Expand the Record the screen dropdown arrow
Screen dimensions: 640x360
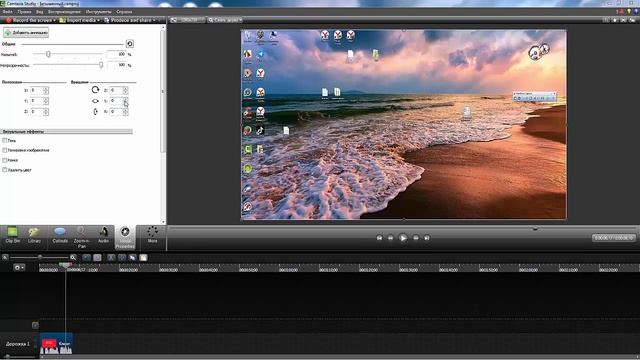(54, 20)
